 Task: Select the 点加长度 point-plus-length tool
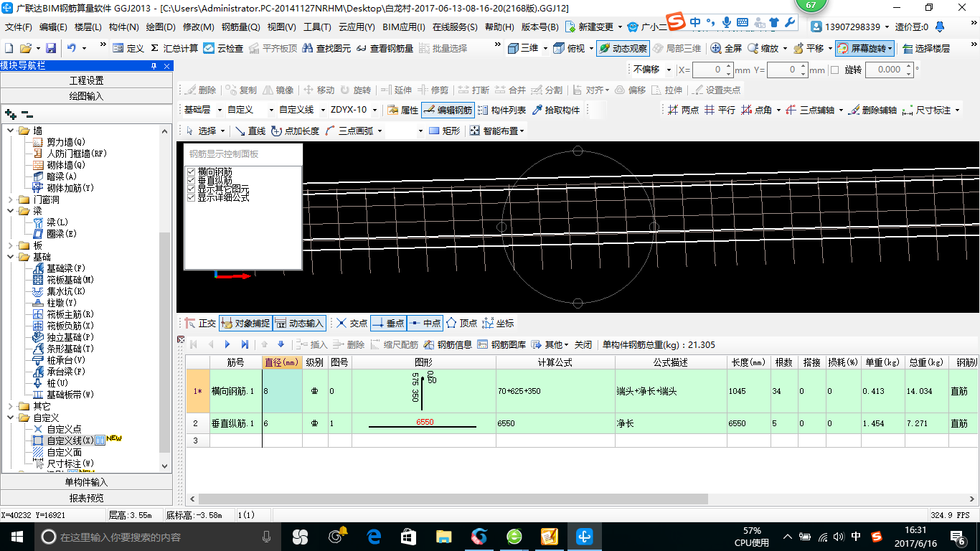click(x=296, y=131)
